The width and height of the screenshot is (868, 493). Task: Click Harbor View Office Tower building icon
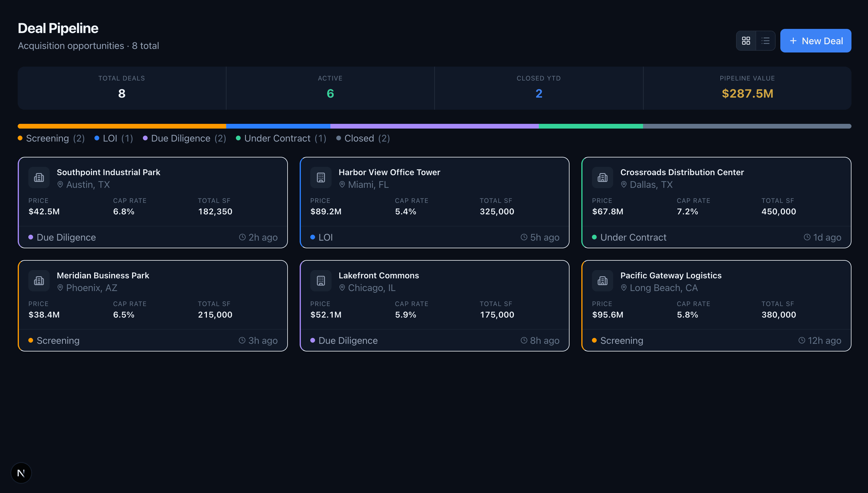click(x=321, y=178)
